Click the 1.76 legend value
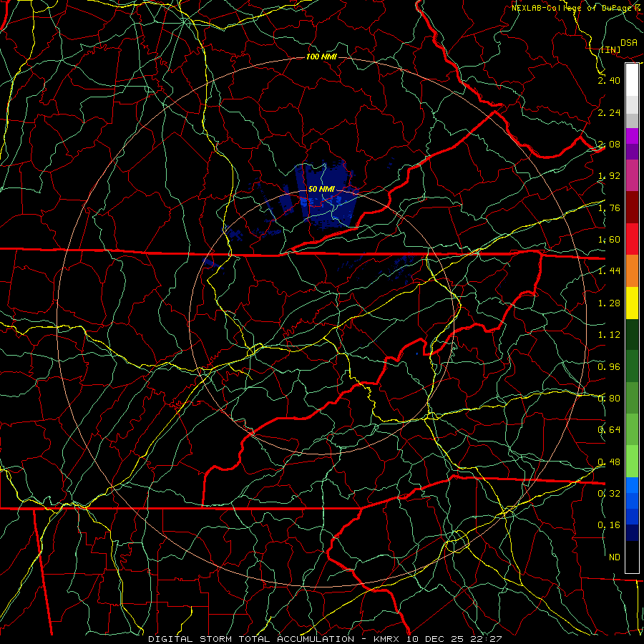The image size is (644, 644). tap(609, 208)
